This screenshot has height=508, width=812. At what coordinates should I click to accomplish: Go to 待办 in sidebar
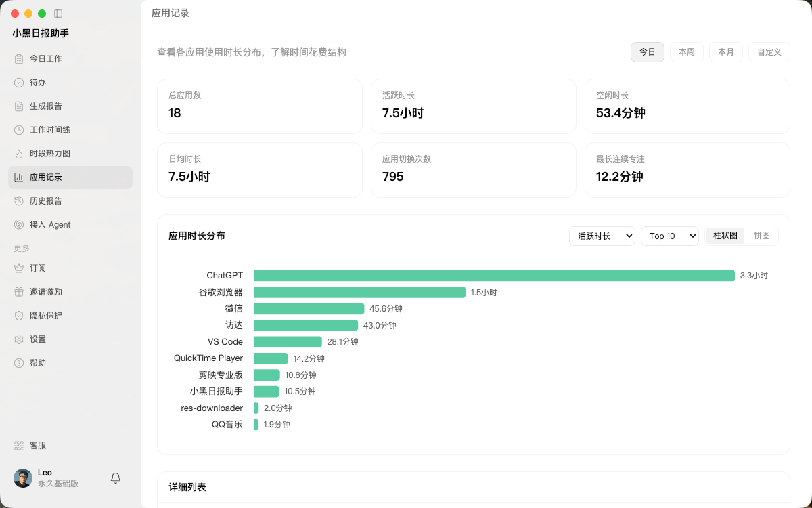pyautogui.click(x=70, y=83)
